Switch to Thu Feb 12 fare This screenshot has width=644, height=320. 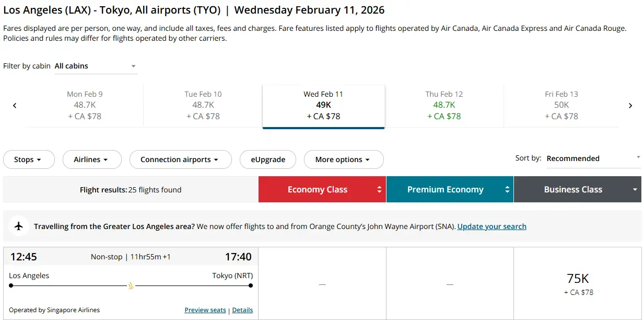(444, 105)
